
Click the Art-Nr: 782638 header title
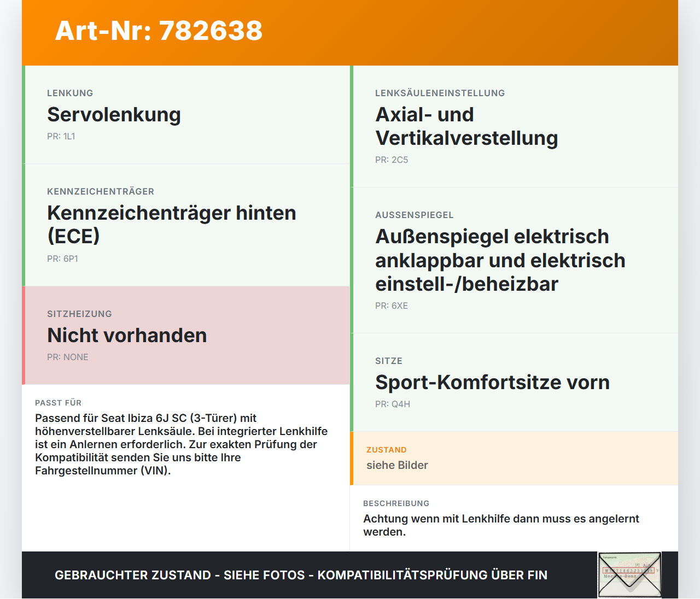(159, 31)
